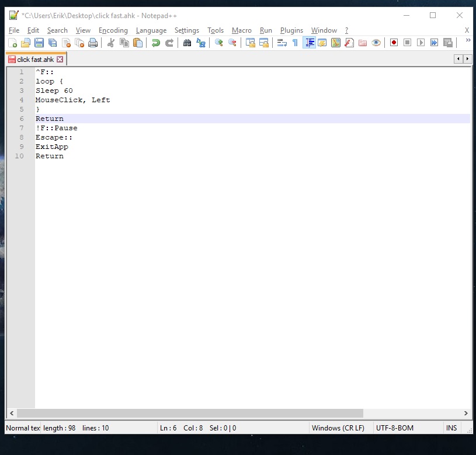Screen dimensions: 476x455
Task: Open the Replace dialog icon
Action: [x=201, y=43]
